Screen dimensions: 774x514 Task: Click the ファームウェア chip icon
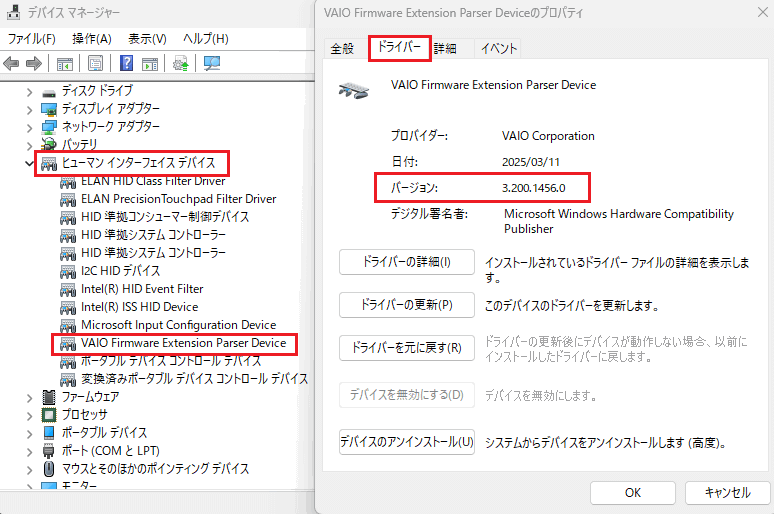(x=49, y=396)
